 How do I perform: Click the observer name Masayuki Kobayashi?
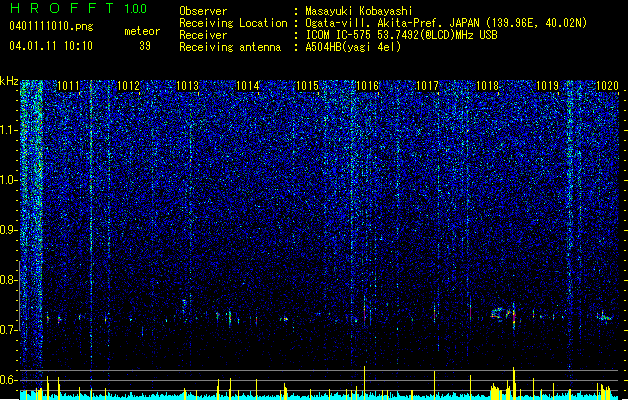point(359,11)
